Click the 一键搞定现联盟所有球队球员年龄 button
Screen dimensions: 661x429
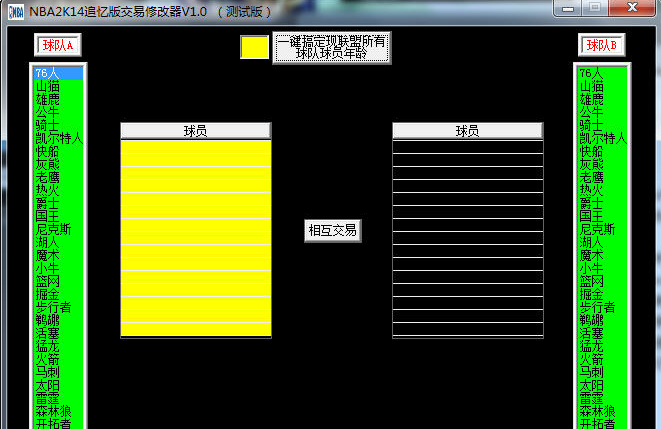point(332,48)
